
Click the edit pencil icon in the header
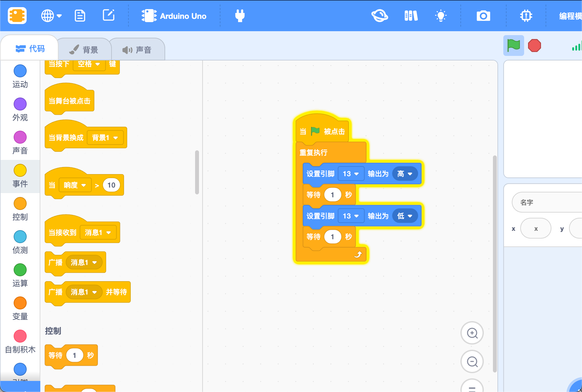pyautogui.click(x=109, y=15)
